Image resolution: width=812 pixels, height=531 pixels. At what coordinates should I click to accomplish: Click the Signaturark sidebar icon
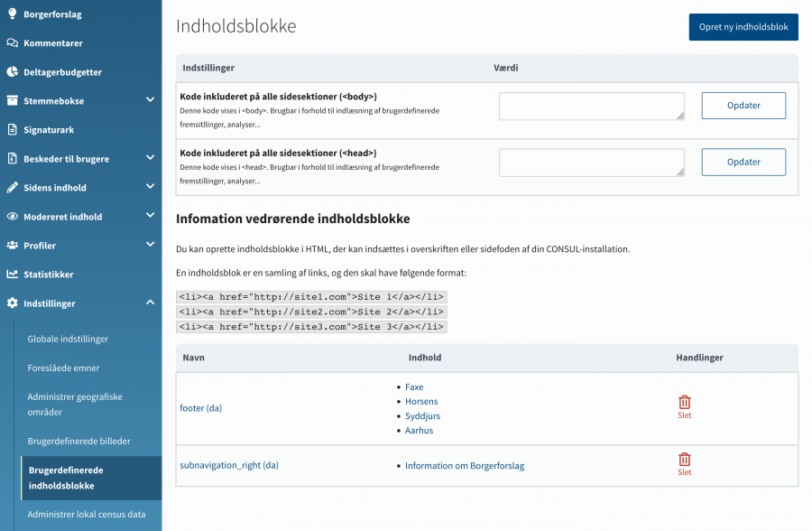tap(12, 129)
